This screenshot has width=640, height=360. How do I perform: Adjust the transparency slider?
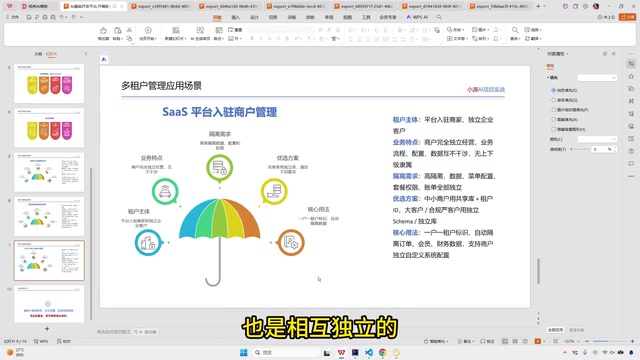coord(580,149)
